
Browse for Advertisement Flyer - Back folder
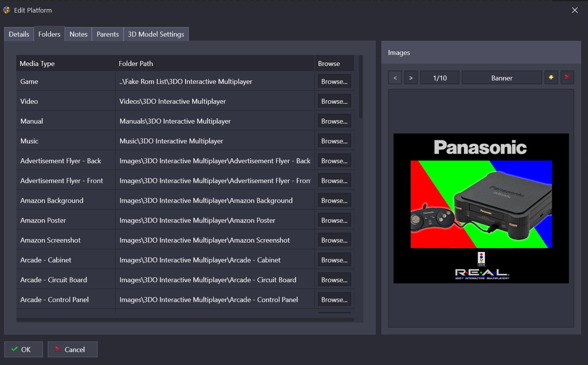pyautogui.click(x=334, y=161)
